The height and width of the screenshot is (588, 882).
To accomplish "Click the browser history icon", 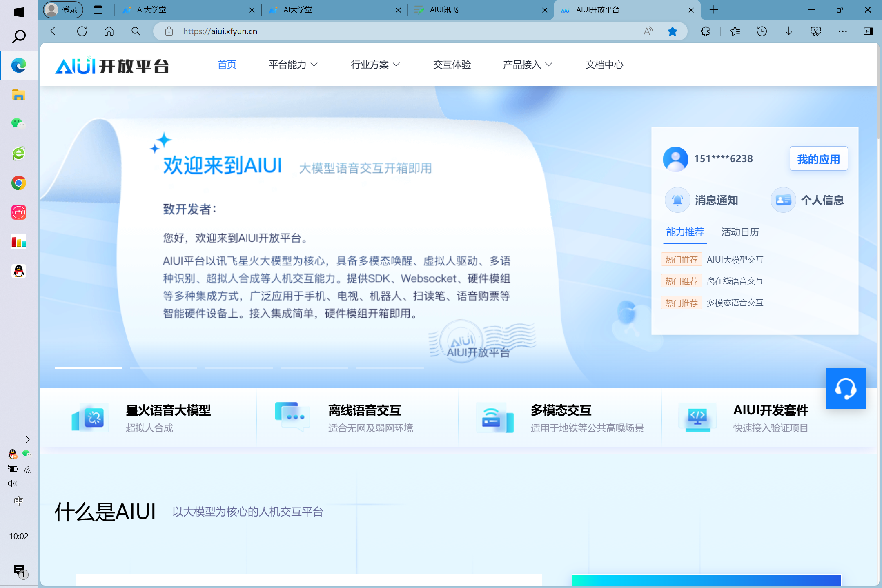I will [x=762, y=31].
